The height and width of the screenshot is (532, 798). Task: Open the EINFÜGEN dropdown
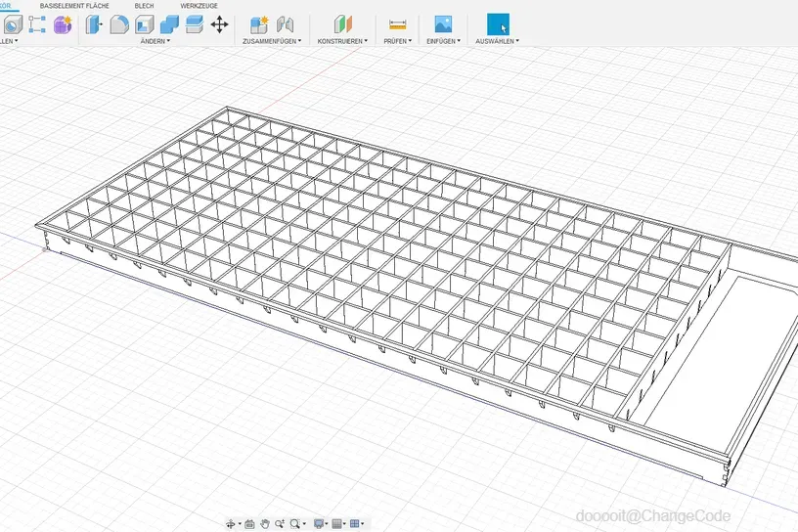pyautogui.click(x=443, y=41)
